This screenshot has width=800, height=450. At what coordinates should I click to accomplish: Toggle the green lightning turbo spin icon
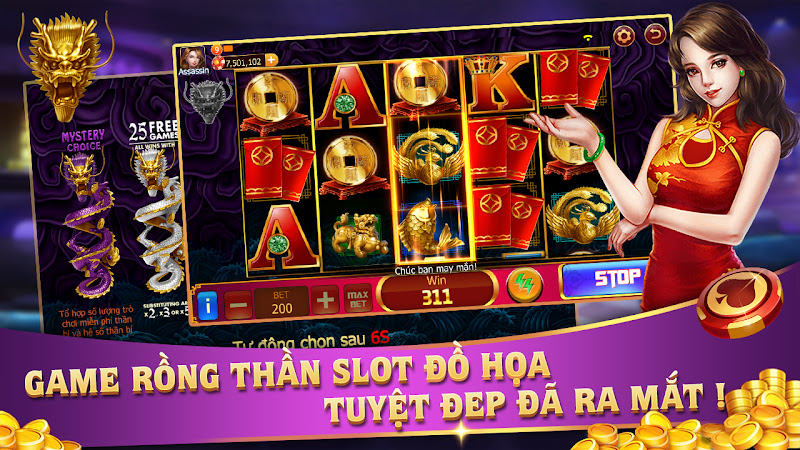(524, 285)
